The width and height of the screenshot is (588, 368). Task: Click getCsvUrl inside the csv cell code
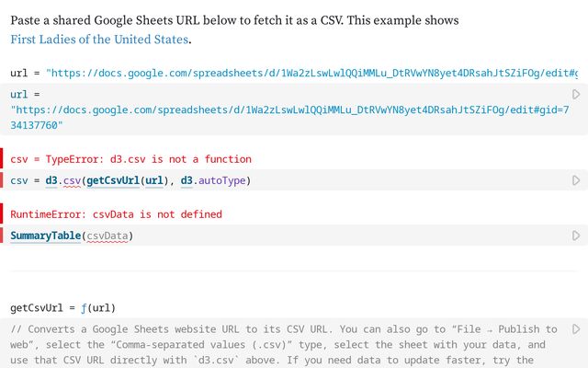(113, 180)
